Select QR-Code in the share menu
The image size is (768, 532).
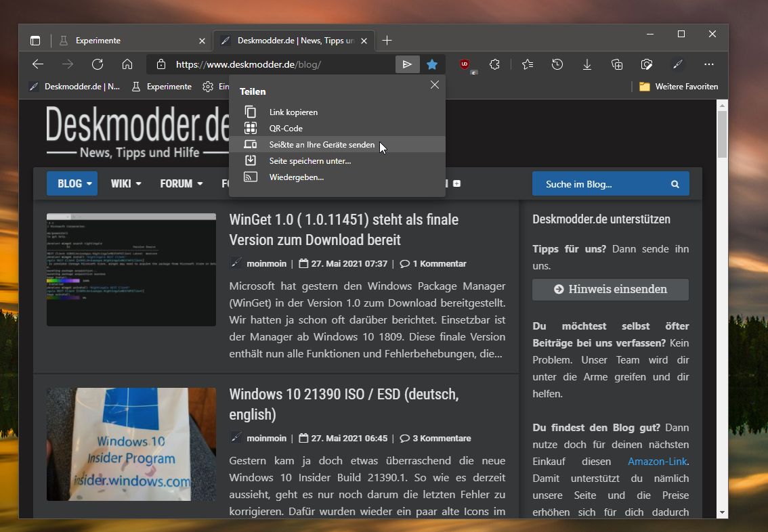(x=337, y=128)
